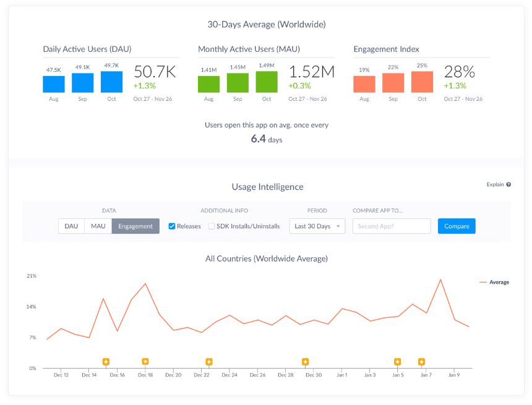Screen dimensions: 532x405
Task: Click the Explain help question mark icon
Action: click(x=508, y=184)
